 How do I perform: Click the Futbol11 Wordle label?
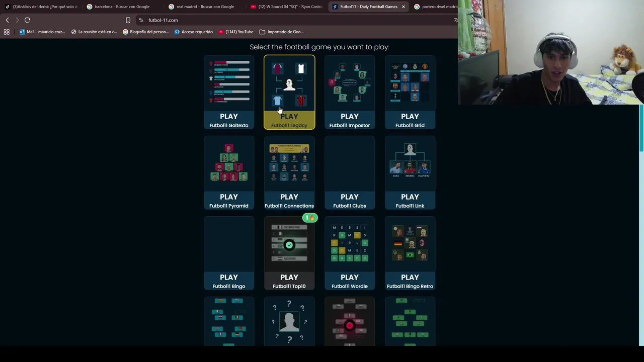350,286
